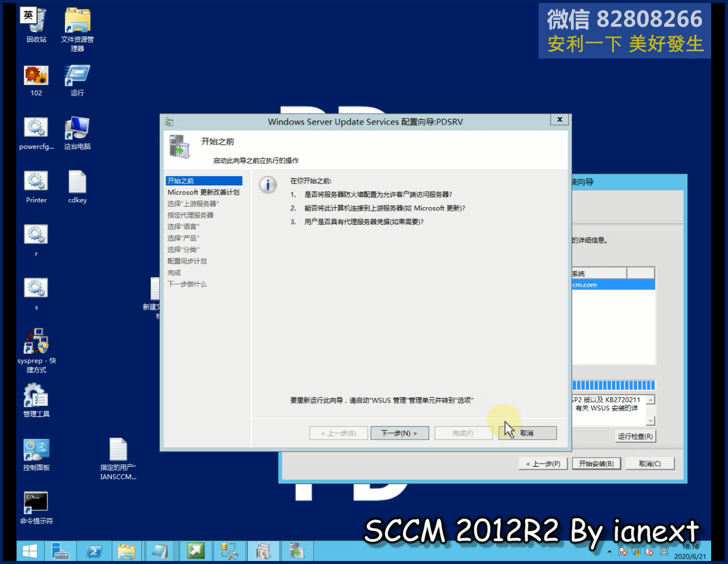Select the 完成 step in the sidebar
Image resolution: width=728 pixels, height=564 pixels.
click(174, 272)
